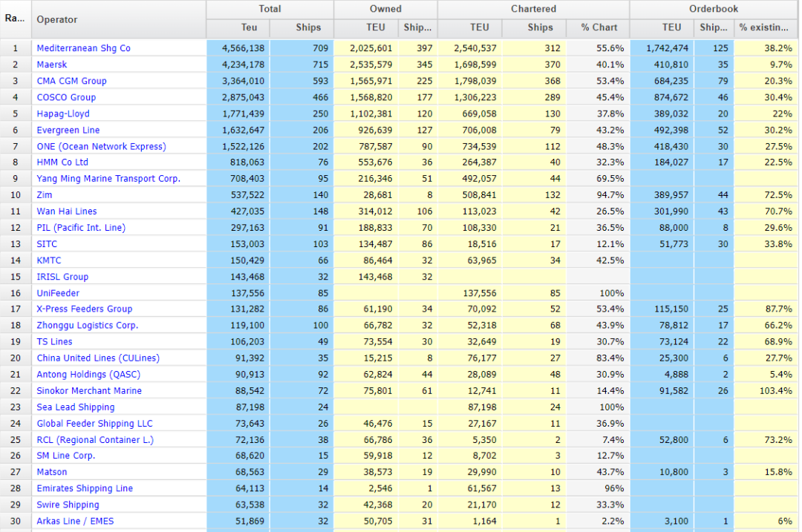
Task: Sort by the % existing column header
Action: click(763, 27)
